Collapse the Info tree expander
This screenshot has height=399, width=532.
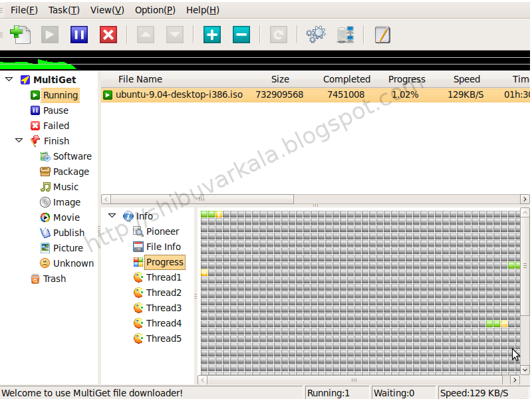pyautogui.click(x=112, y=215)
